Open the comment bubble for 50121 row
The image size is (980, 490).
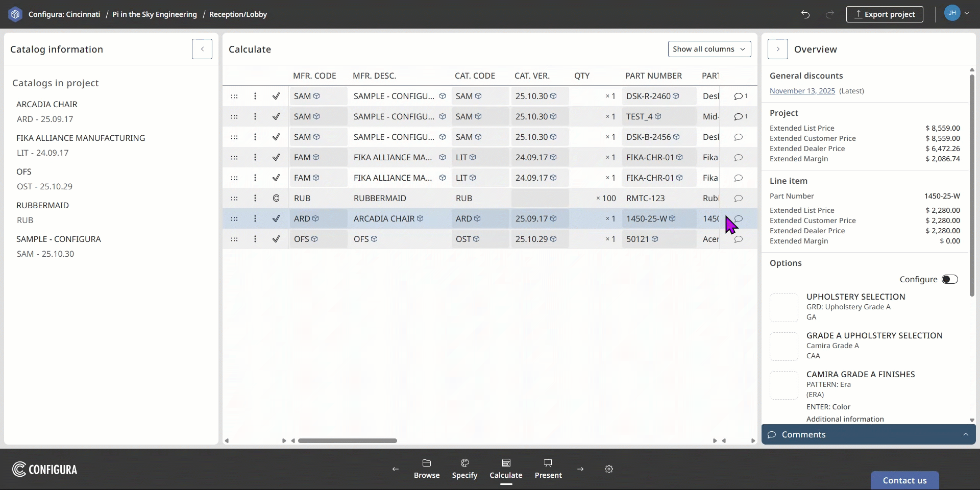pos(739,239)
